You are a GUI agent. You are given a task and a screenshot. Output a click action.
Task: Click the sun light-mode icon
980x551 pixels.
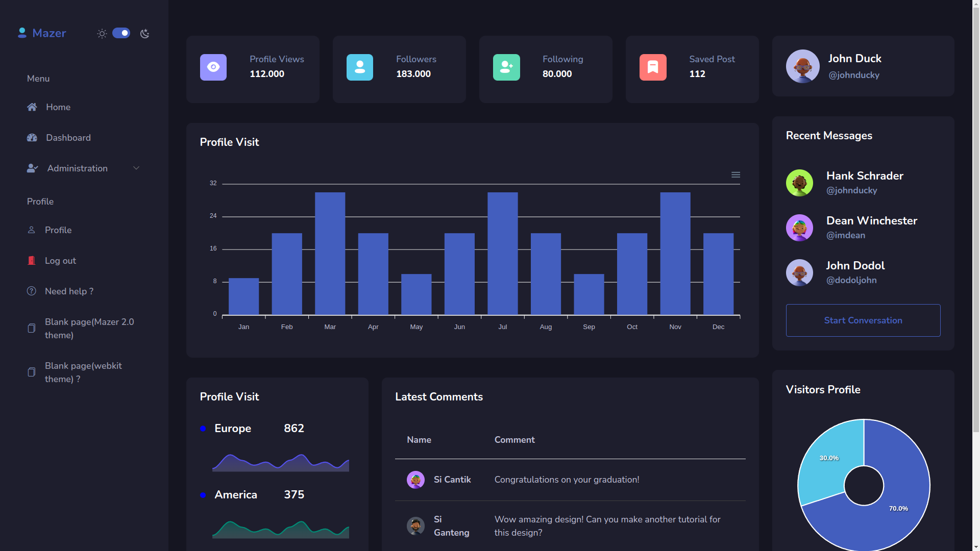click(102, 34)
